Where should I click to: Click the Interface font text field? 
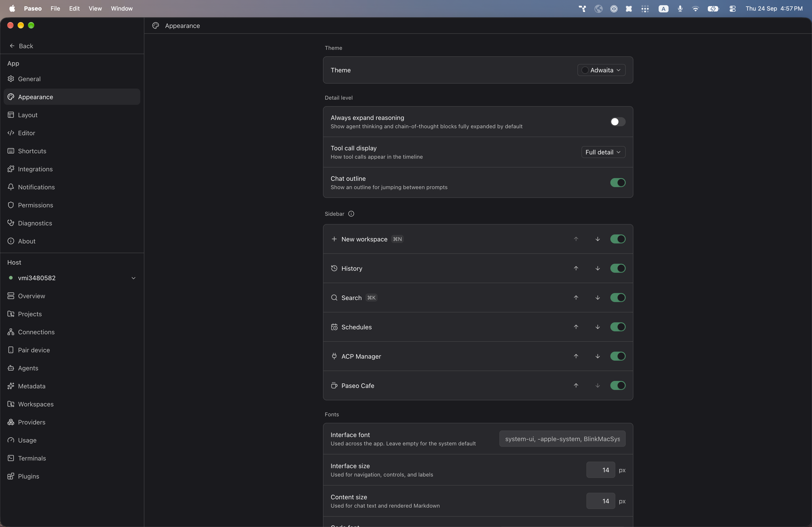tap(562, 439)
